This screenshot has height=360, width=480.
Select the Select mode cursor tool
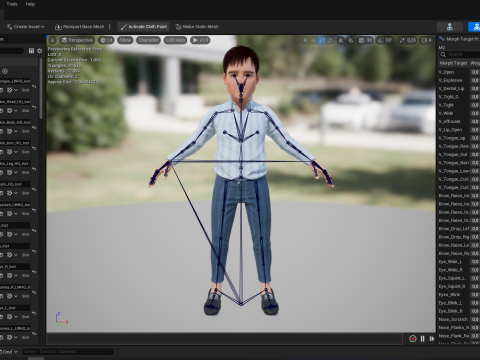coord(305,40)
